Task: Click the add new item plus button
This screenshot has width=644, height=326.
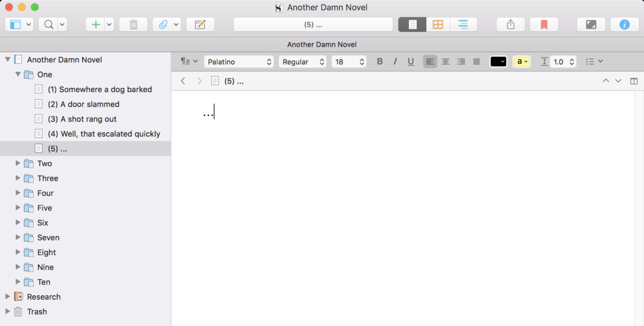Action: [x=95, y=25]
